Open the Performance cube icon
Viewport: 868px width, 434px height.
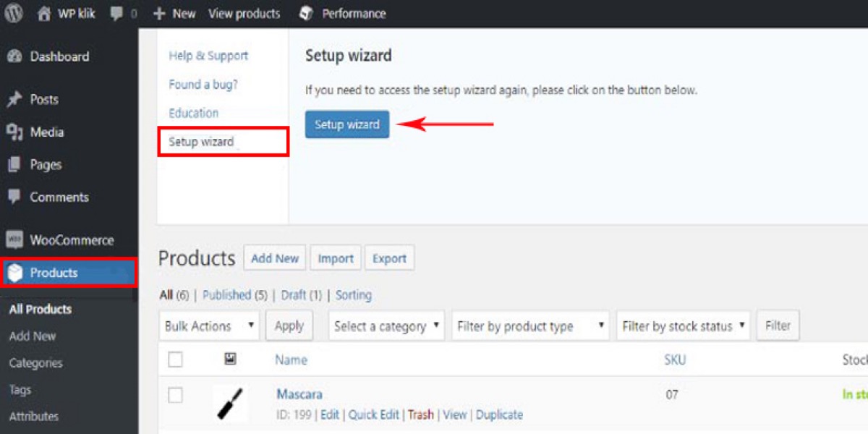pos(306,13)
